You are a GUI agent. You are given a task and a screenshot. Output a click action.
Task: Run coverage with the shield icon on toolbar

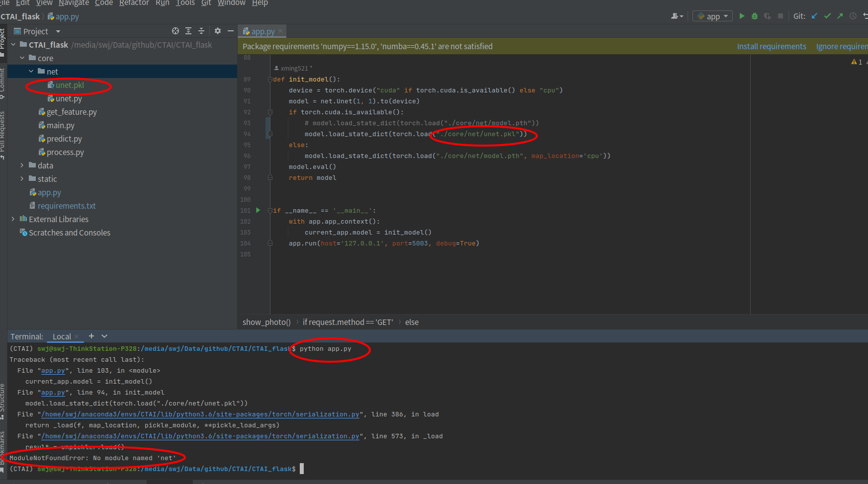[x=767, y=16]
